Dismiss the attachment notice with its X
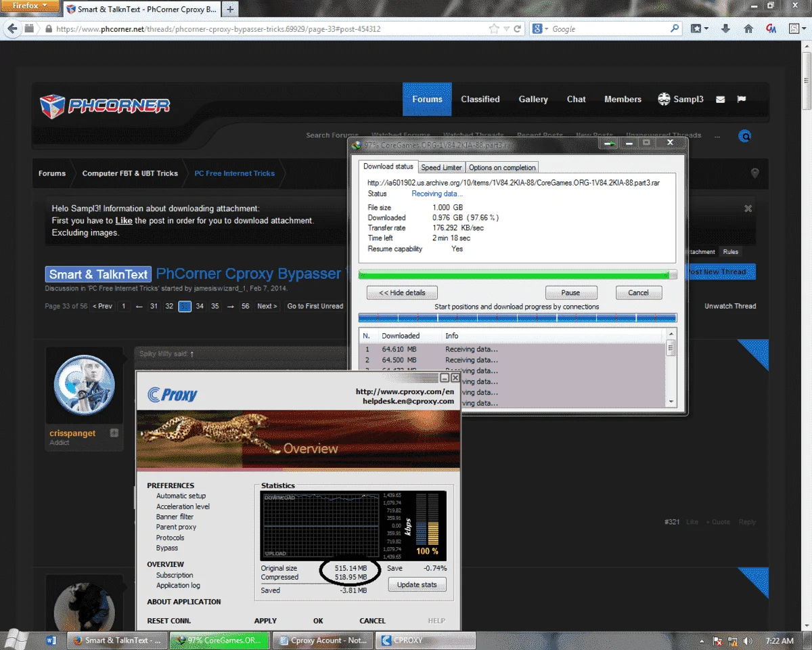 (x=748, y=209)
